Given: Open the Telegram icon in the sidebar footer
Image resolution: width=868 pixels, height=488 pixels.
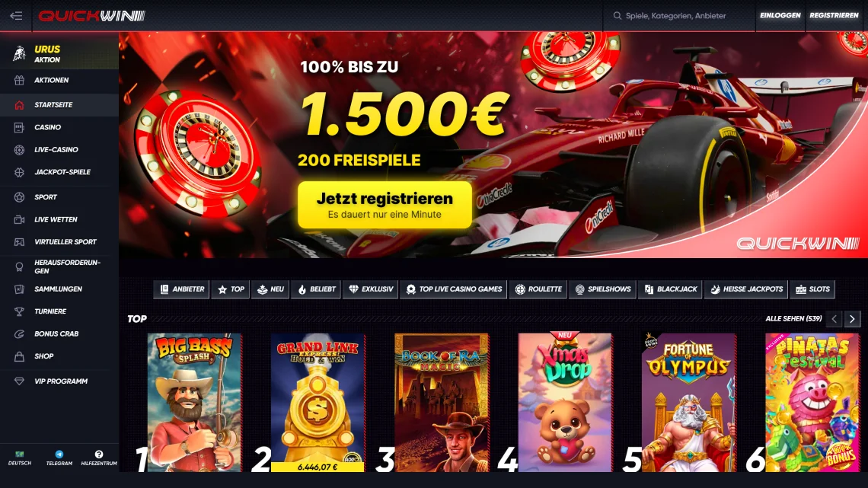Looking at the screenshot, I should pos(59,455).
